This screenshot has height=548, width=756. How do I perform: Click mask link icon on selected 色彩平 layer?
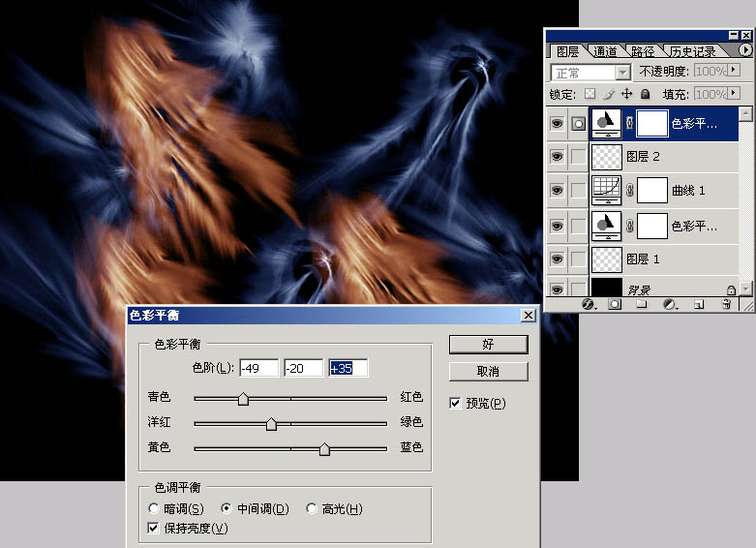pyautogui.click(x=629, y=123)
